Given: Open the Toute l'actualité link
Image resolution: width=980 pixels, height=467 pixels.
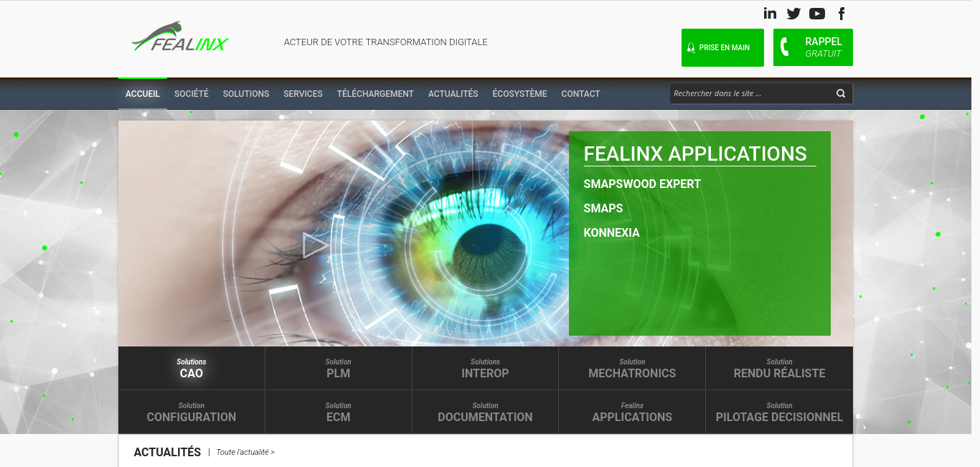Looking at the screenshot, I should (245, 453).
